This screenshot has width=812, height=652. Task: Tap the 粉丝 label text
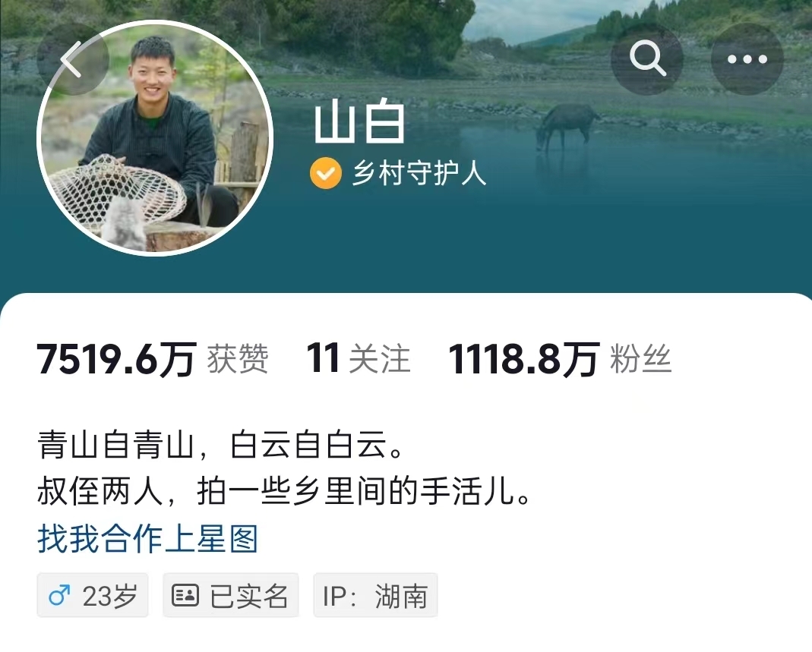click(x=640, y=358)
